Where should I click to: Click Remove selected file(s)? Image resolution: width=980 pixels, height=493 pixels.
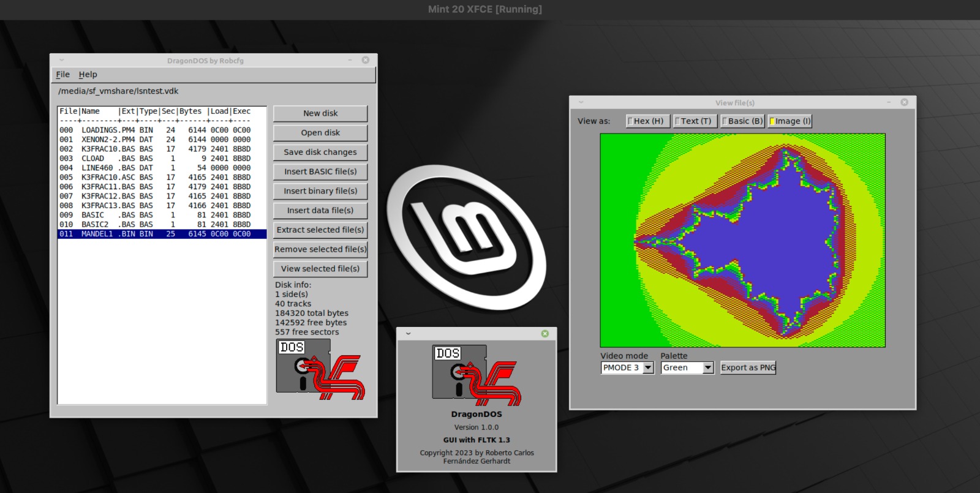point(320,249)
